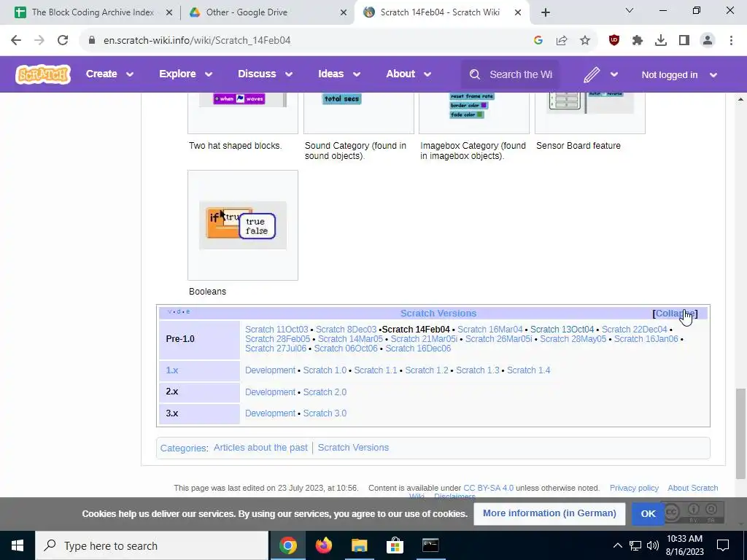The width and height of the screenshot is (747, 560).
Task: Click More information (in German) button
Action: [549, 514]
